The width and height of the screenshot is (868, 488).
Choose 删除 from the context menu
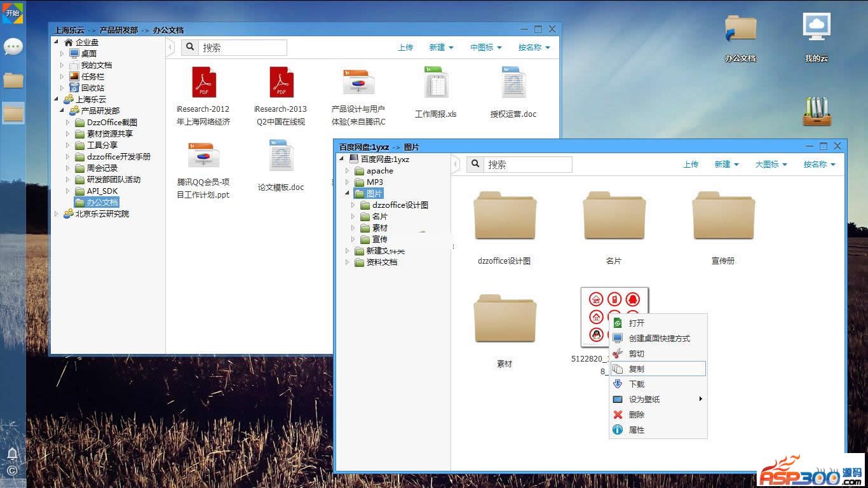[637, 414]
